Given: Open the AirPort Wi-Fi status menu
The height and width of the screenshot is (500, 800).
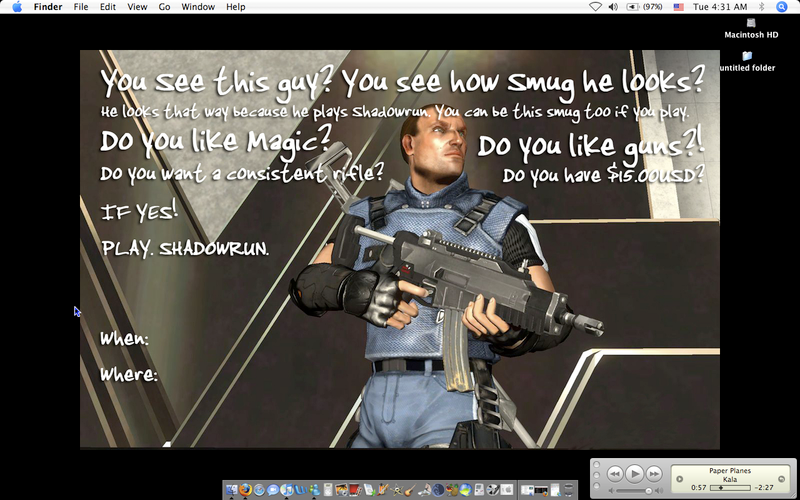Looking at the screenshot, I should pyautogui.click(x=595, y=7).
